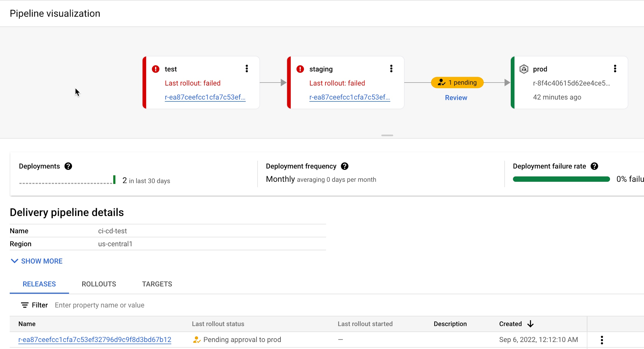Click the Deployment failure rate help icon
644x349 pixels.
[594, 166]
